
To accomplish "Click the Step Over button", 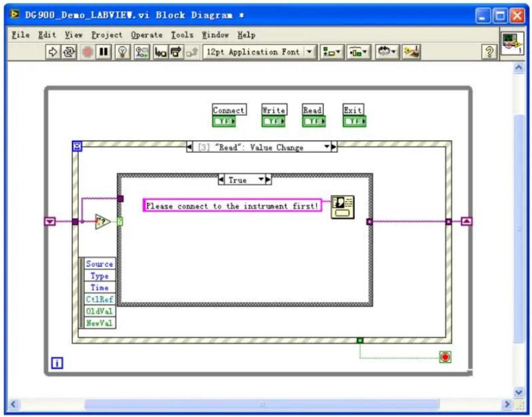I will coord(176,52).
